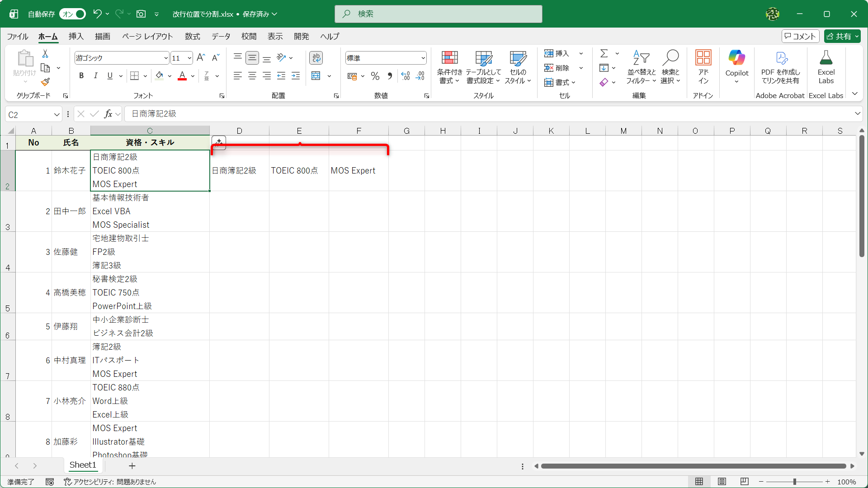Image resolution: width=868 pixels, height=488 pixels.
Task: Expand the number format (標準) dropdown
Action: pyautogui.click(x=423, y=58)
